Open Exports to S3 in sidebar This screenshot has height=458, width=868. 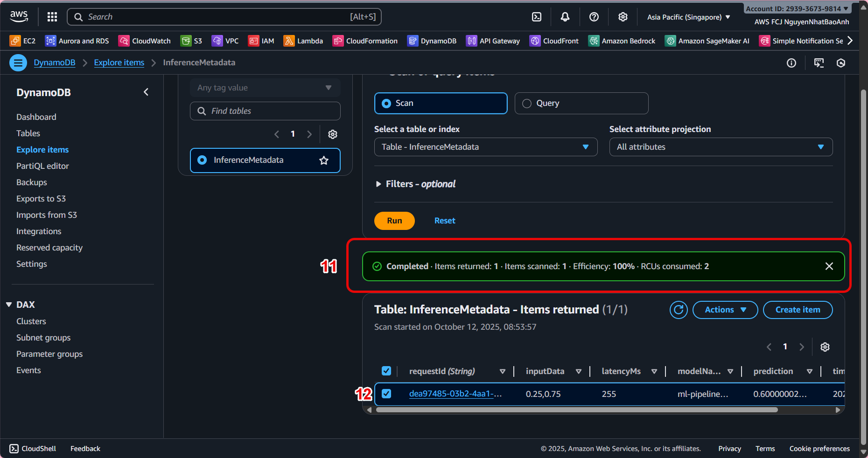click(x=41, y=199)
